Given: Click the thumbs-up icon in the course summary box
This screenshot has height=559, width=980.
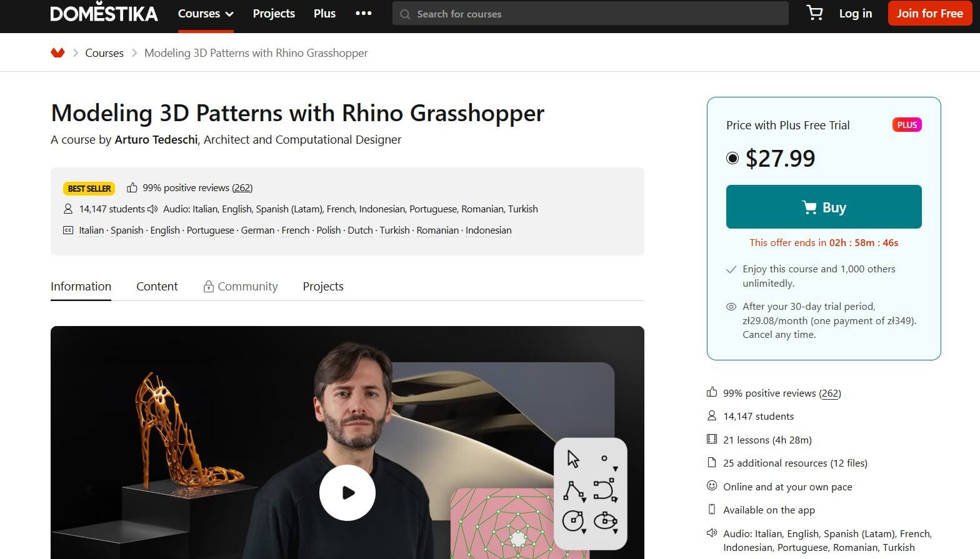Looking at the screenshot, I should (x=132, y=187).
